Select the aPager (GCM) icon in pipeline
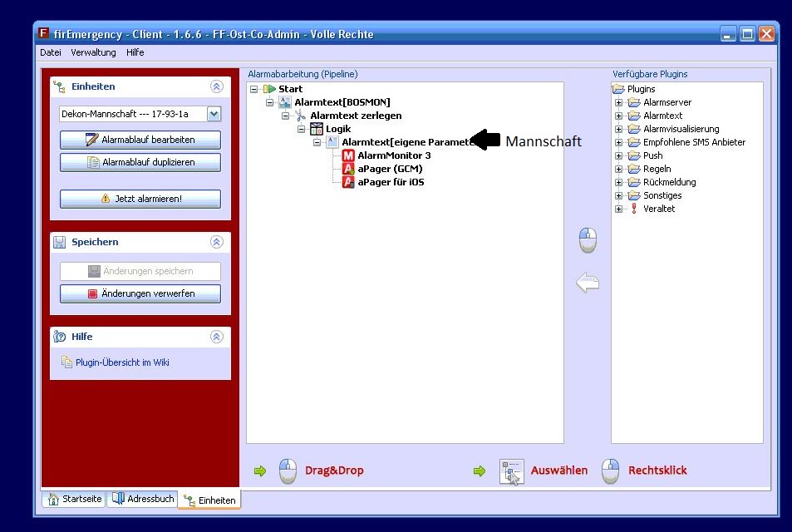Screen dimensions: 792x532 point(349,169)
